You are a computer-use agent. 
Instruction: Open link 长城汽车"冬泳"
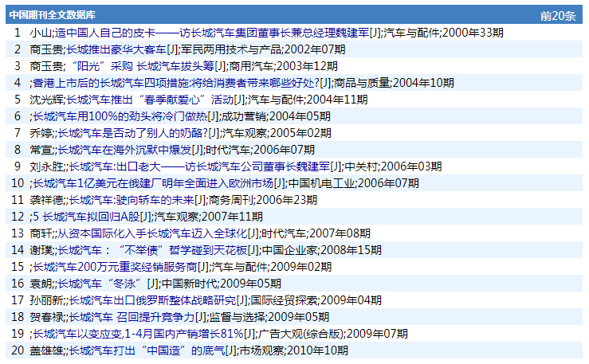coord(102,284)
